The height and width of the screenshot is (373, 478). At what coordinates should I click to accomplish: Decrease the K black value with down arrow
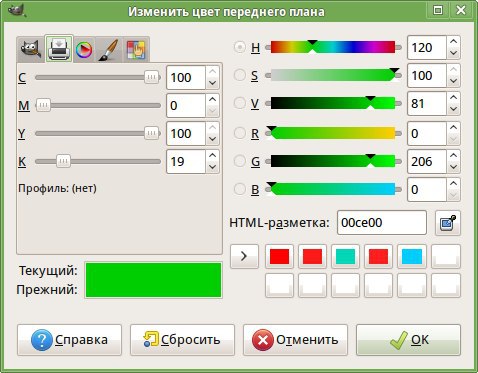pyautogui.click(x=212, y=167)
